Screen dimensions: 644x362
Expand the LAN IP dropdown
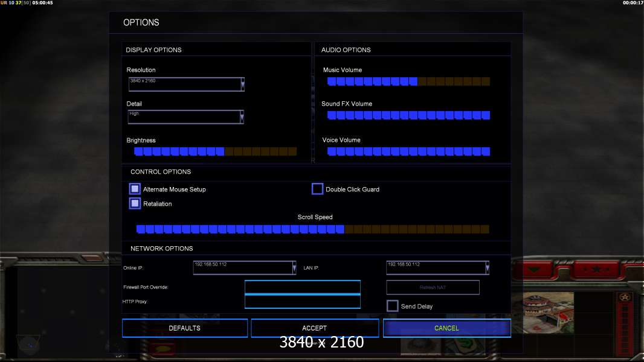point(437,268)
